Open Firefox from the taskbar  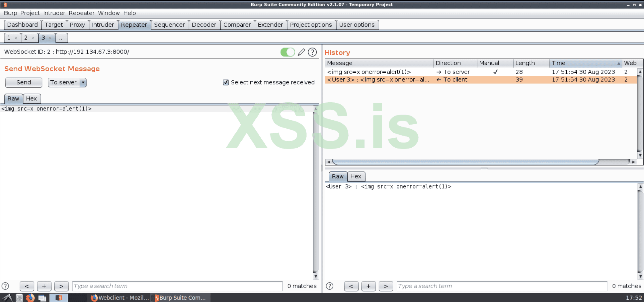[x=30, y=298]
